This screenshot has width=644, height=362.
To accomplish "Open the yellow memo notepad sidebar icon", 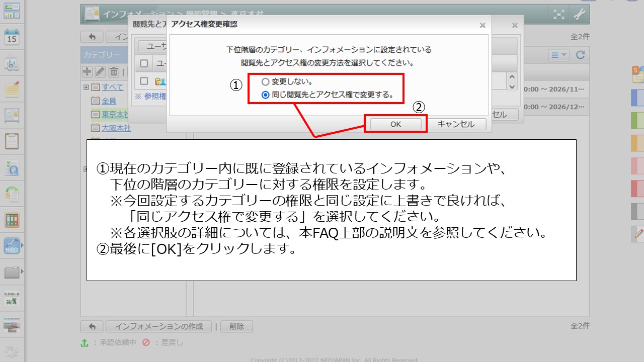I will pos(12,89).
